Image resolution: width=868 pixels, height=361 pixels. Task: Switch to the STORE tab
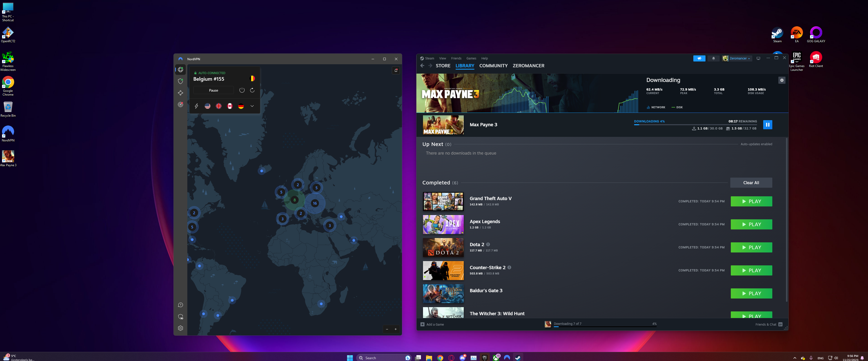443,66
